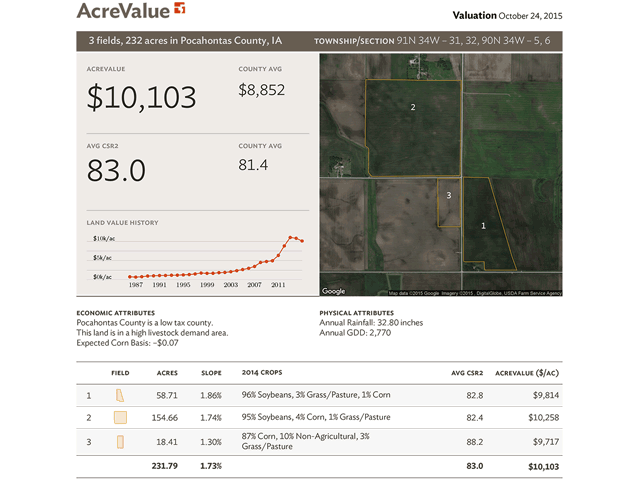Click the 231.79 total acres value
The height and width of the screenshot is (480, 640).
(x=164, y=466)
